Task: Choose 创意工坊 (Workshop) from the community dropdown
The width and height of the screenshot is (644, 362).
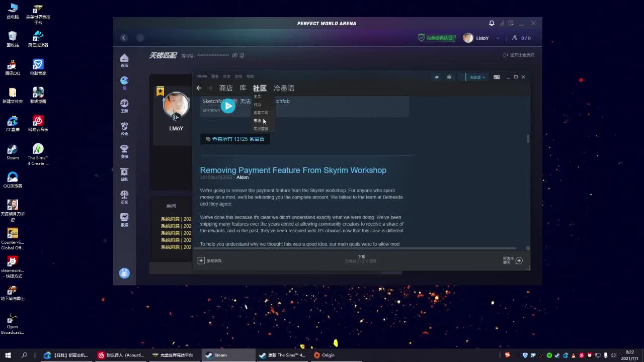Action: click(261, 113)
